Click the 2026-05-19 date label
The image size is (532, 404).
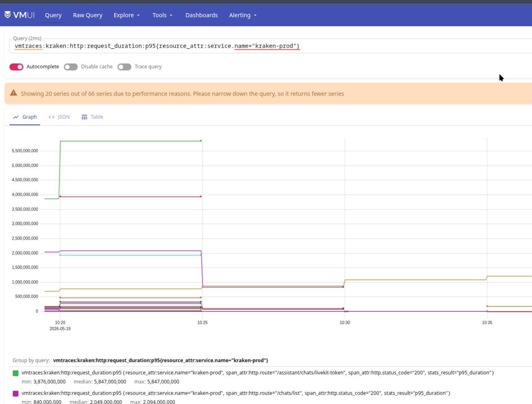[60, 329]
